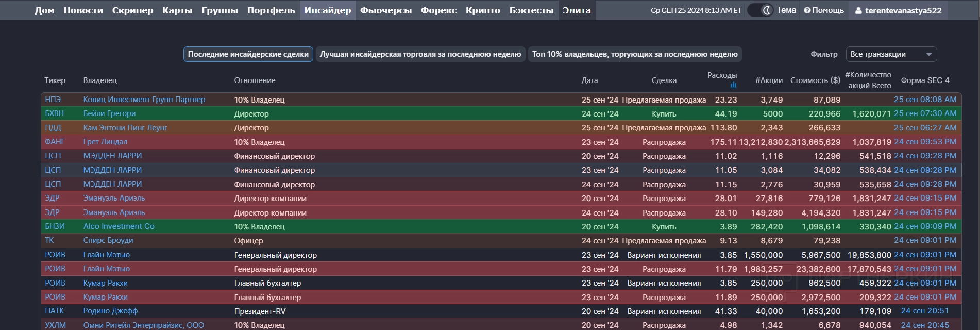This screenshot has height=330, width=980.
Task: Open the Карты menu item
Action: click(x=177, y=10)
